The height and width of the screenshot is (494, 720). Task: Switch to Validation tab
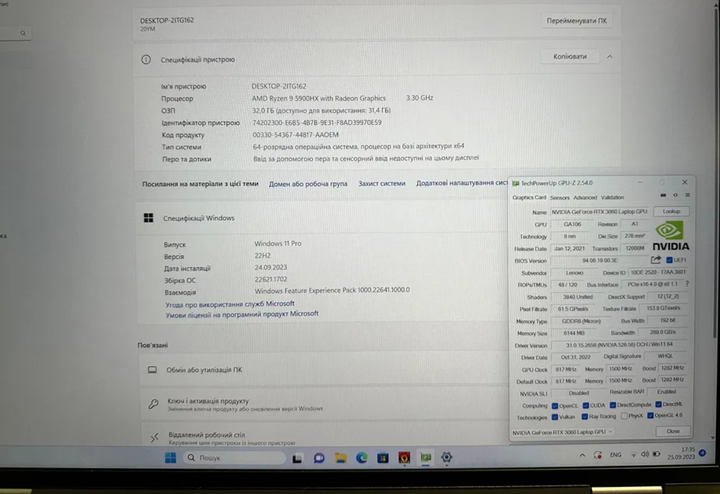[613, 197]
